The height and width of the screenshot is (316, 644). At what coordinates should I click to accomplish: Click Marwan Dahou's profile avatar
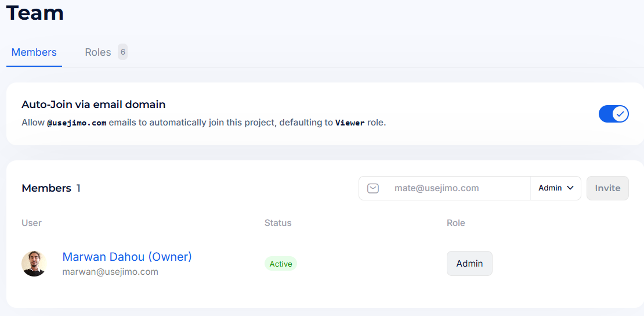[34, 264]
